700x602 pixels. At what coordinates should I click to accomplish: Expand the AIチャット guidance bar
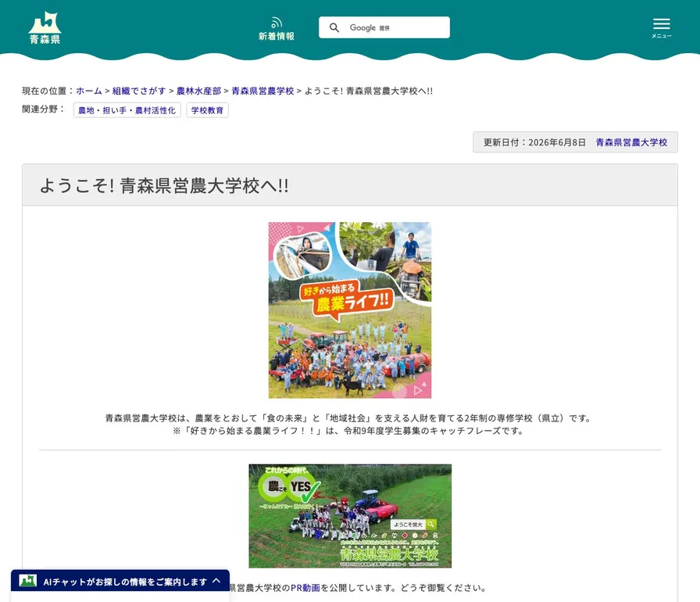(x=120, y=581)
